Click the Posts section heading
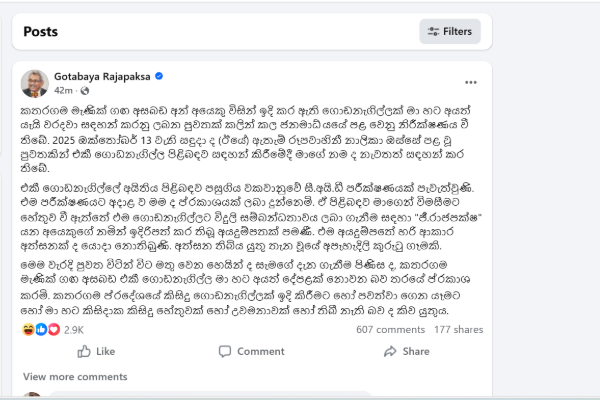600x400 pixels. [x=42, y=31]
